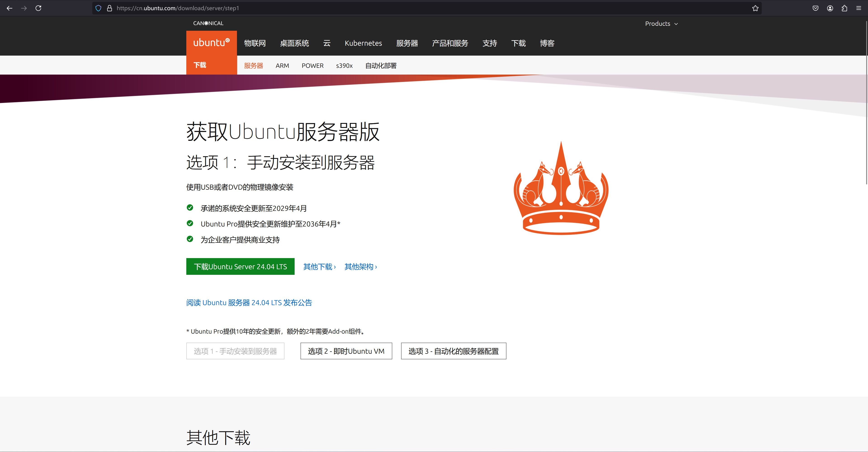The image size is (868, 452).
Task: Click the 使用USB或者DVD的物理镜像安装 text
Action: click(x=240, y=187)
